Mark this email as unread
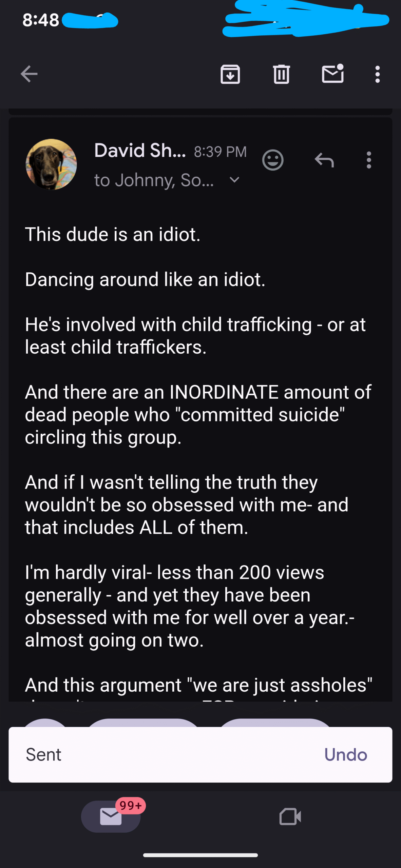Viewport: 401px width, 868px height. pos(332,74)
